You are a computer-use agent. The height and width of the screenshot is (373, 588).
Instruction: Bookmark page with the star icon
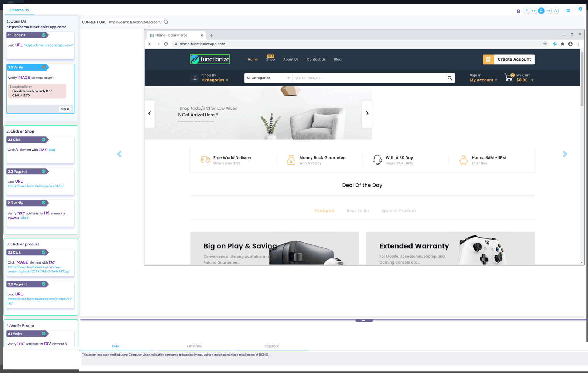tap(545, 44)
